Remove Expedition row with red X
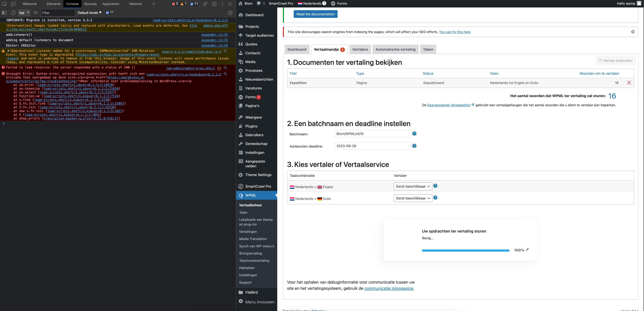This screenshot has width=644, height=311. pyautogui.click(x=629, y=83)
